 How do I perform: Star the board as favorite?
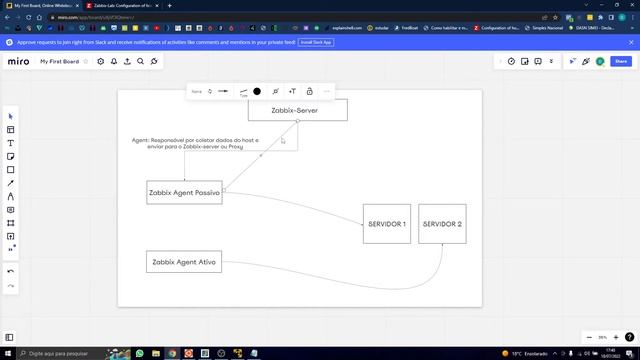click(86, 61)
